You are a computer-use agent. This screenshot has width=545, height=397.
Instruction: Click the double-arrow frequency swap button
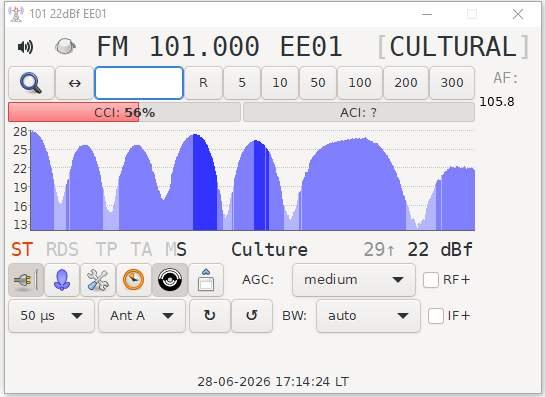[x=74, y=83]
